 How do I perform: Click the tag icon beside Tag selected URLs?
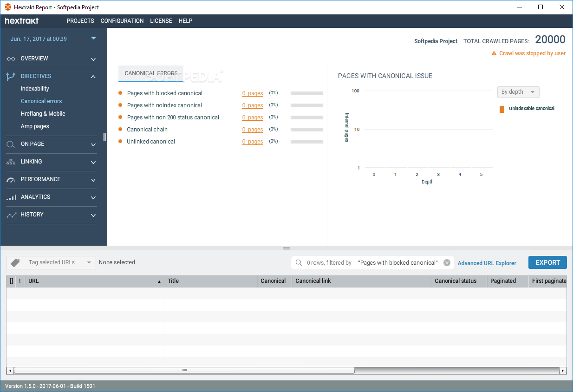pyautogui.click(x=15, y=262)
